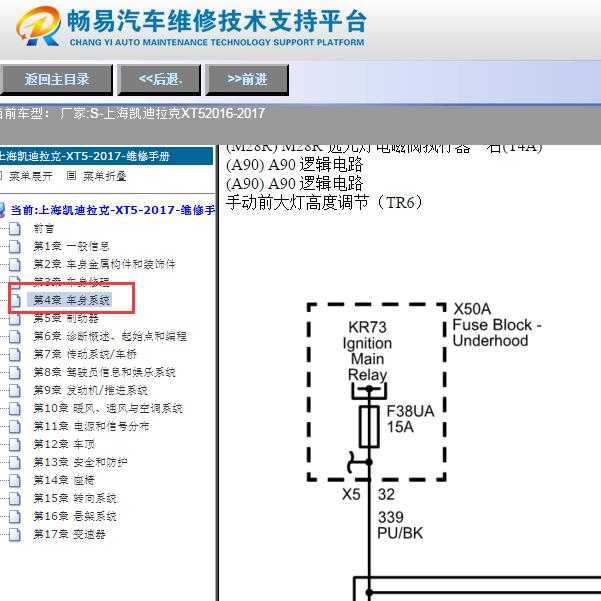Open 第5章 制动器
The image size is (601, 601).
[66, 318]
